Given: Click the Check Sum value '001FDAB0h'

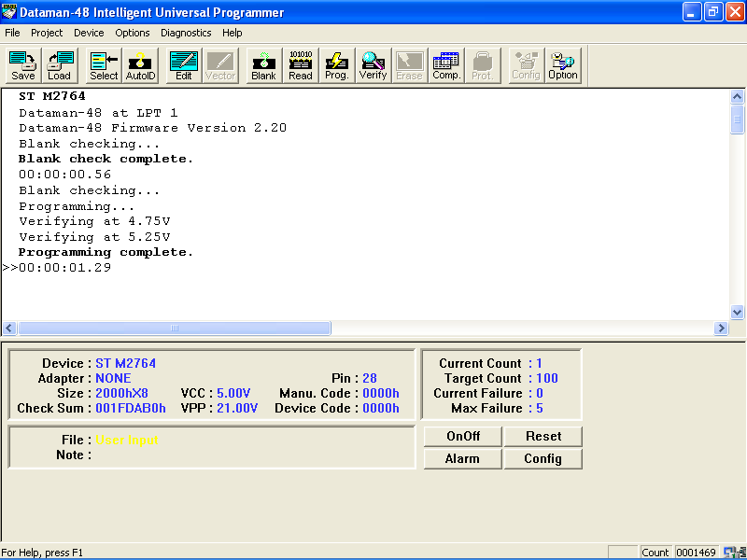Looking at the screenshot, I should pos(131,408).
